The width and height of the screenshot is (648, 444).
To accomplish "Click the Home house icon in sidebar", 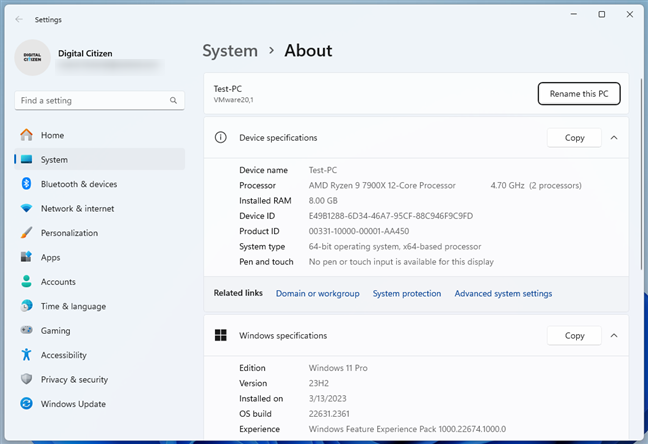I will (26, 135).
